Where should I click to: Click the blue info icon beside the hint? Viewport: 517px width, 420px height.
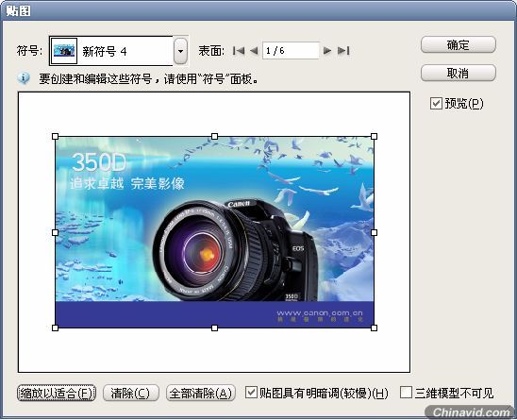pyautogui.click(x=24, y=78)
